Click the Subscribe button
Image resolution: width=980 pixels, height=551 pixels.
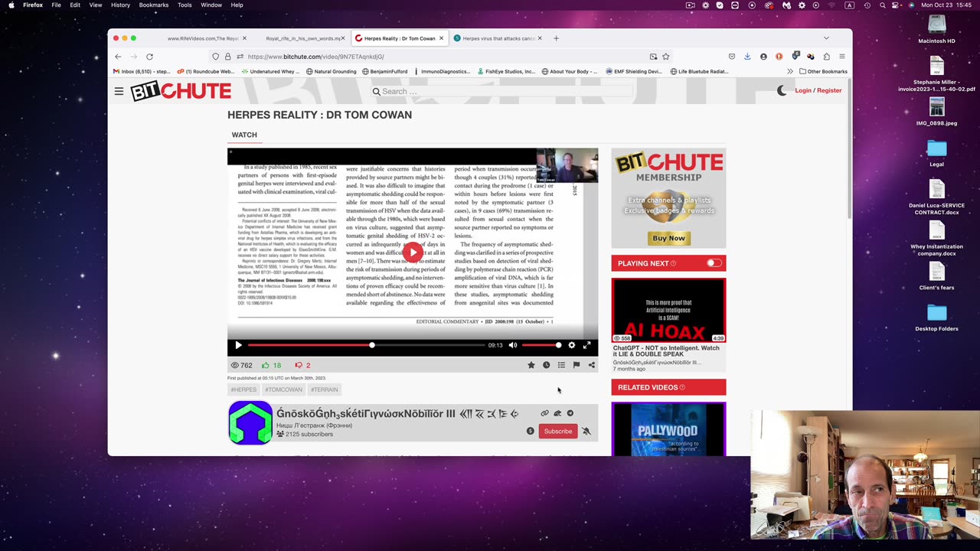(x=557, y=431)
